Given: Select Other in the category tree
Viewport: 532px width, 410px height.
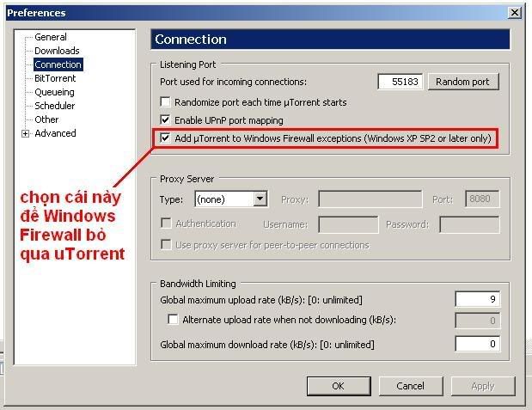Looking at the screenshot, I should [x=46, y=119].
